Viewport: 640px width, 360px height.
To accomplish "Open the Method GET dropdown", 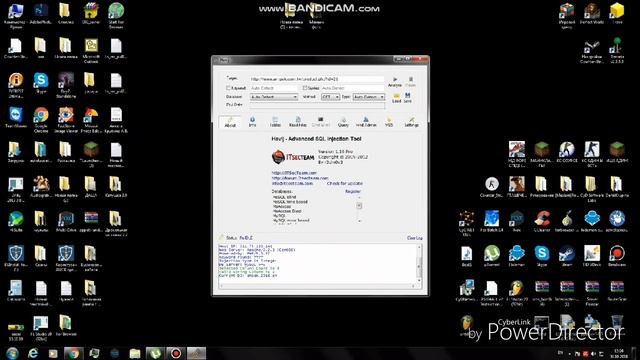I will pyautogui.click(x=330, y=97).
